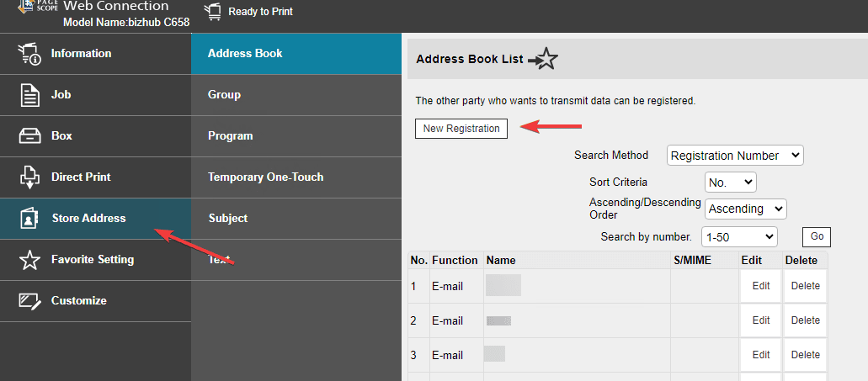Click the Box tray icon
The width and height of the screenshot is (868, 381).
pos(29,136)
